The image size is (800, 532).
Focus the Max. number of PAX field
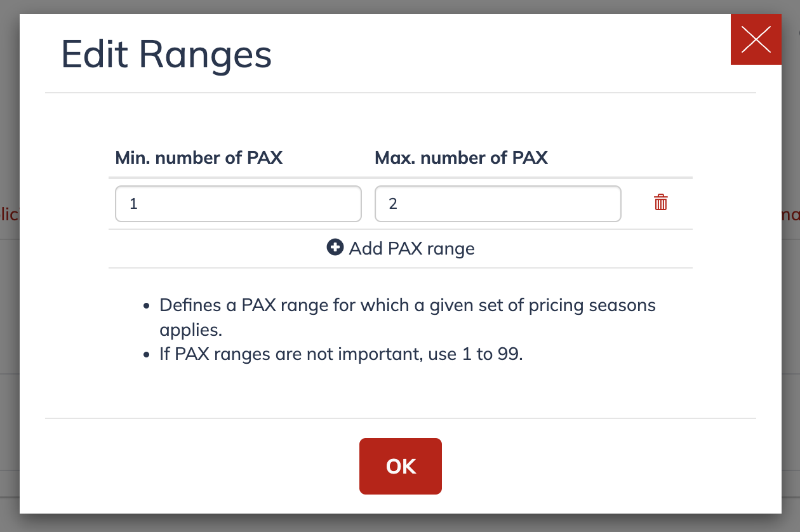(498, 204)
